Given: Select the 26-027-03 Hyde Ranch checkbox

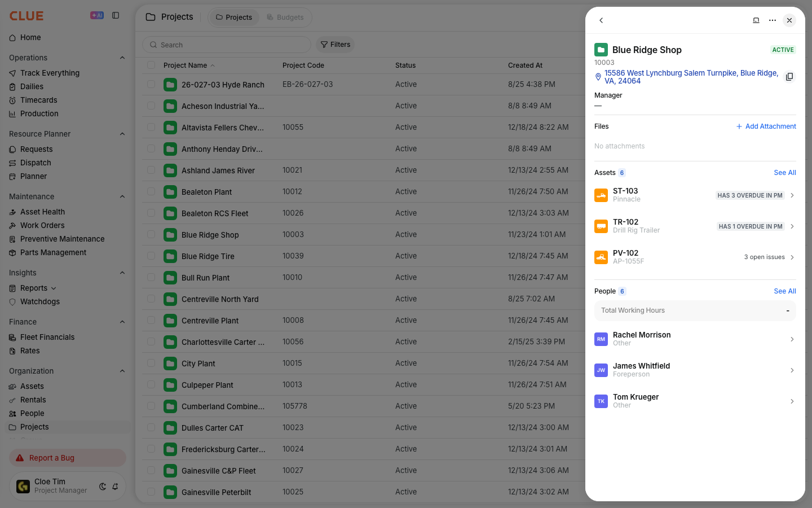Looking at the screenshot, I should pos(151,84).
